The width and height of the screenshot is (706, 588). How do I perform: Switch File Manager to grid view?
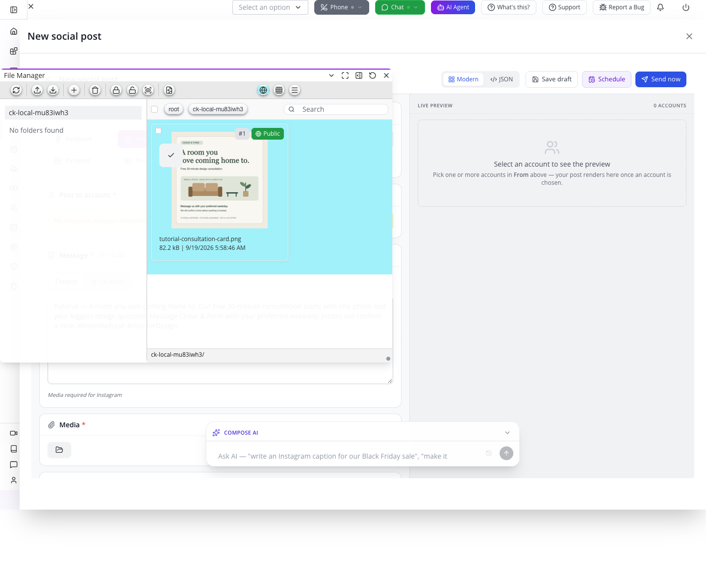(279, 90)
